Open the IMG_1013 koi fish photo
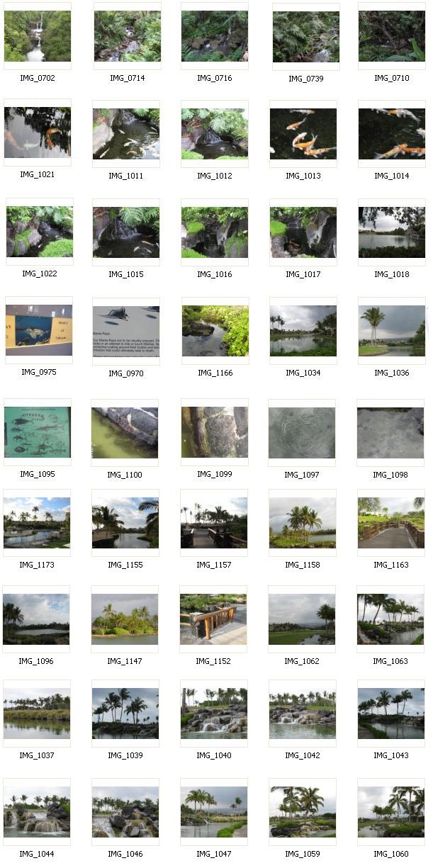 (303, 133)
